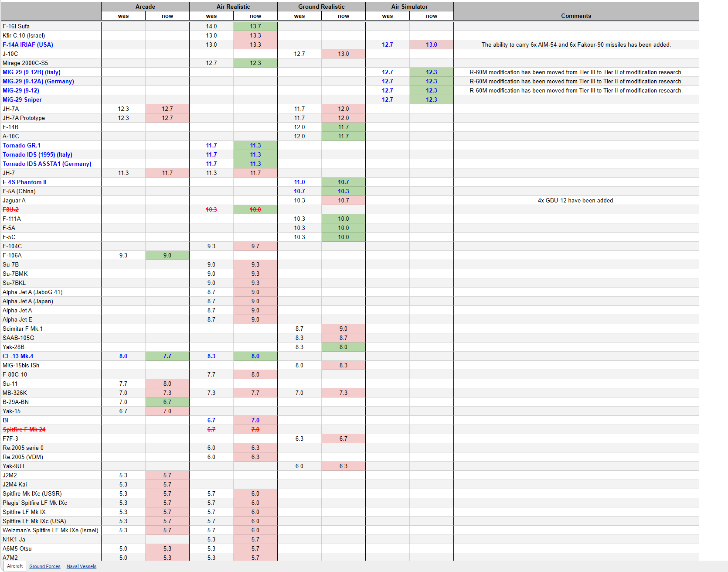
Task: Select the F-4S Phantom II row label
Action: click(x=24, y=182)
